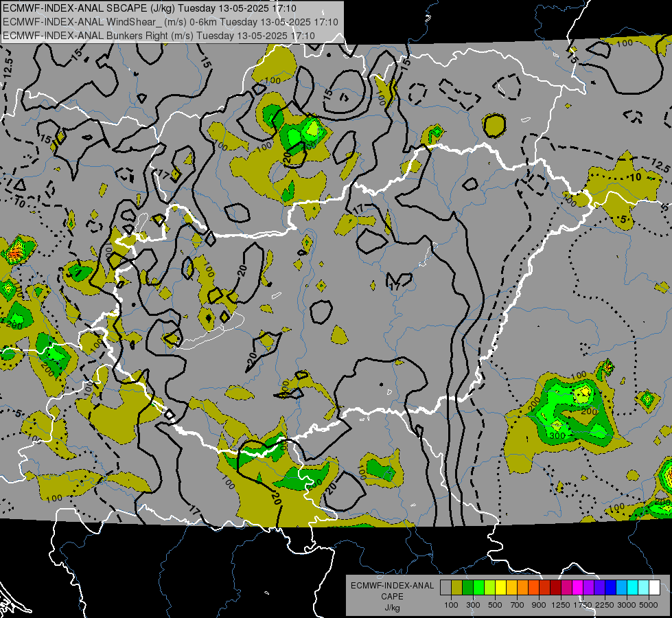Pick the pale cyan swatch left of 5000
This screenshot has width=672, height=618.
point(644,588)
